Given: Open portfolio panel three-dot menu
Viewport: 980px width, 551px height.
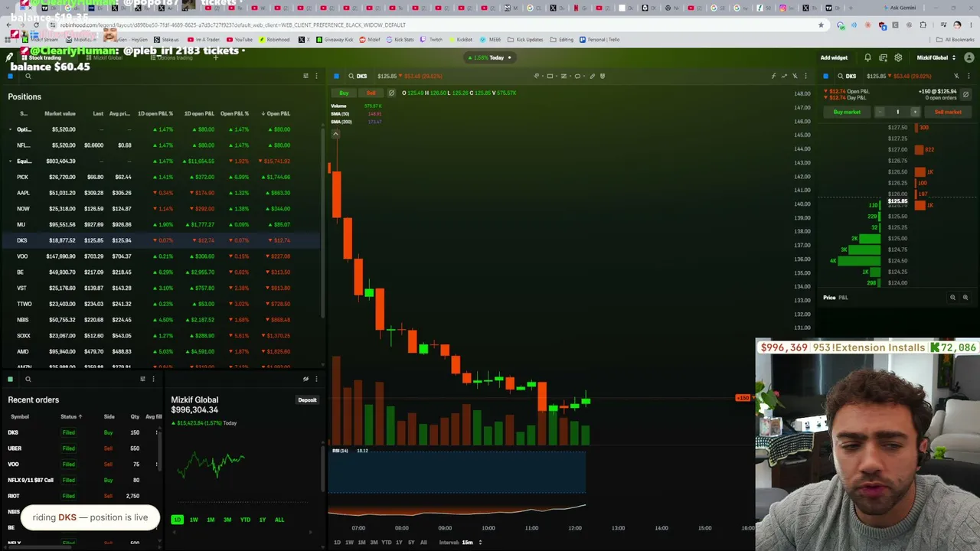Looking at the screenshot, I should coord(316,379).
